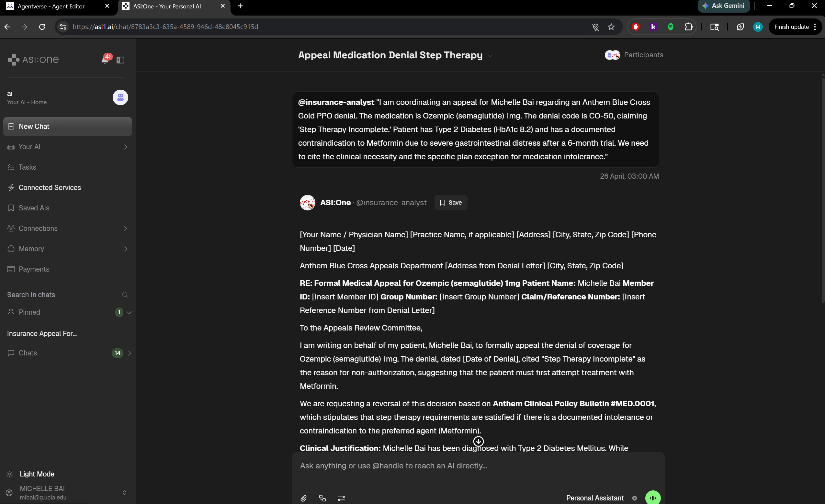
Task: Toggle Light Mode
Action: tap(37, 474)
